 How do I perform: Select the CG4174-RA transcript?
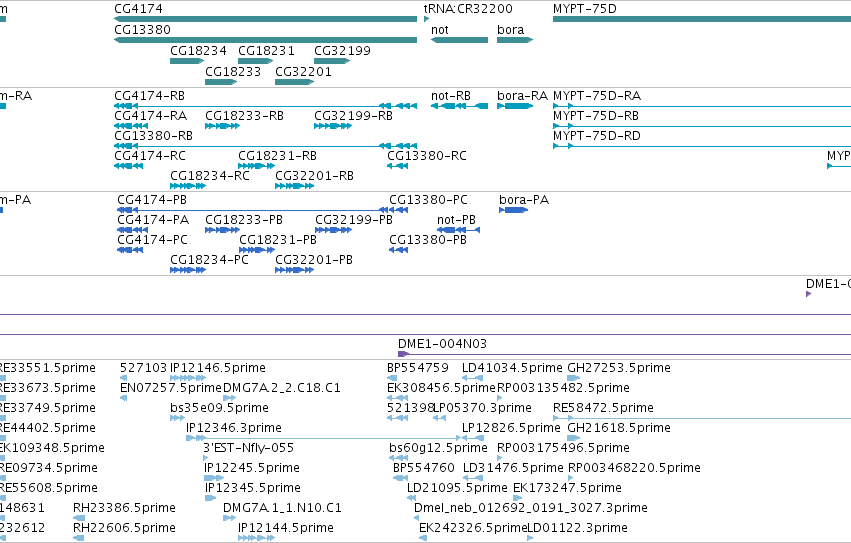coord(131,126)
